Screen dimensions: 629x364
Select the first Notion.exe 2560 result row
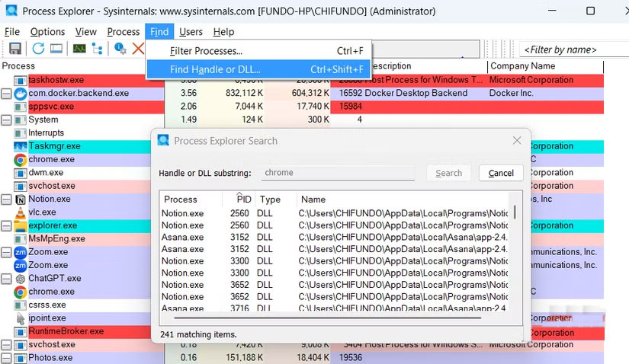pyautogui.click(x=335, y=213)
